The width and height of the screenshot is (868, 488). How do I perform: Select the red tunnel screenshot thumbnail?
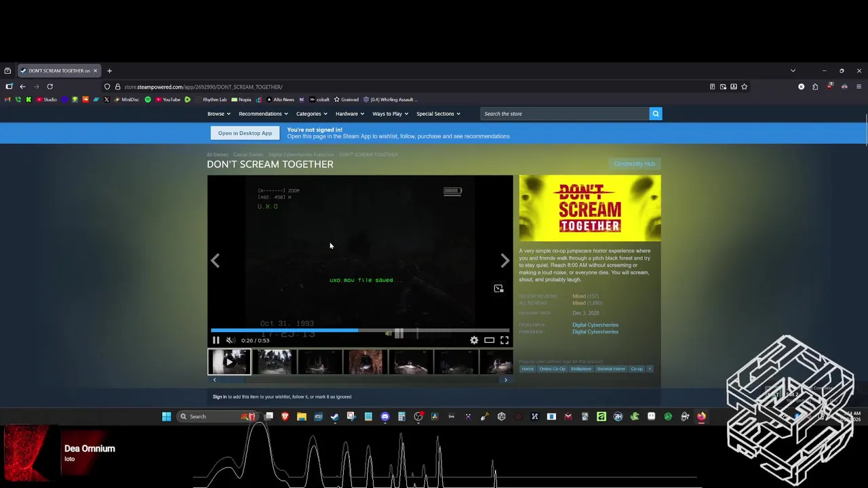point(366,362)
